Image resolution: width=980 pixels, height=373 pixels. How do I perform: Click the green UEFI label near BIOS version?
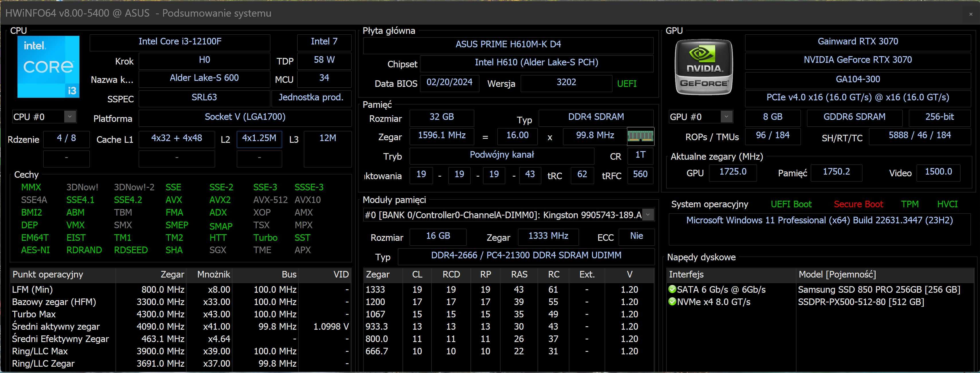[x=626, y=84]
